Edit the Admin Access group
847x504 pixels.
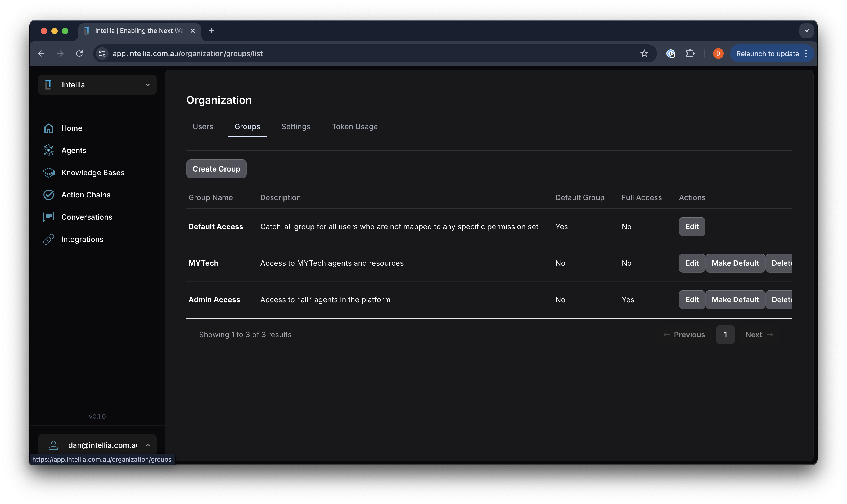[x=692, y=300]
